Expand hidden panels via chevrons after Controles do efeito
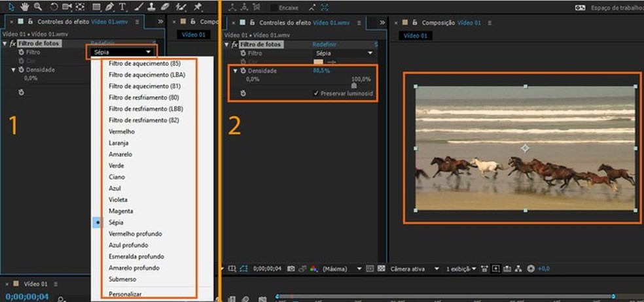 (160, 22)
